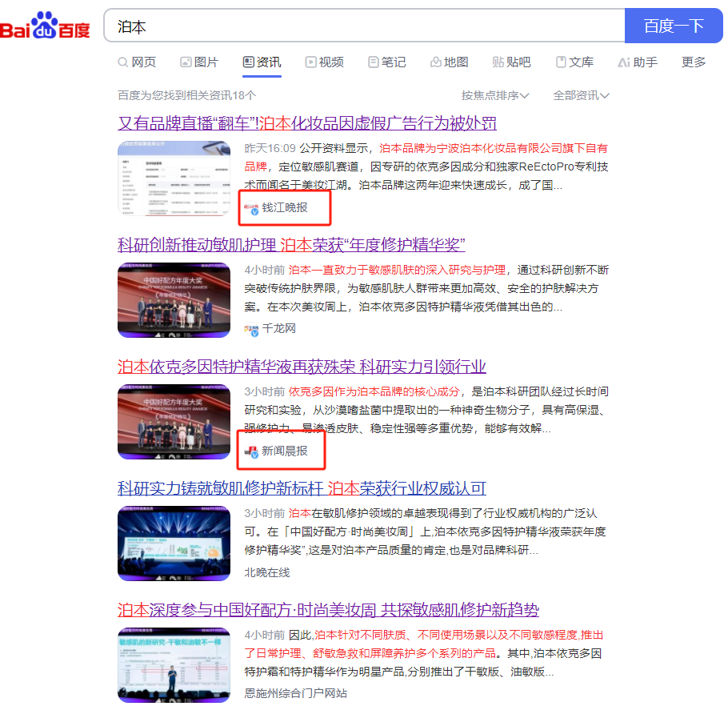This screenshot has width=728, height=706.
Task: Click the 恩施州综合门户网站 source label
Action: [296, 693]
